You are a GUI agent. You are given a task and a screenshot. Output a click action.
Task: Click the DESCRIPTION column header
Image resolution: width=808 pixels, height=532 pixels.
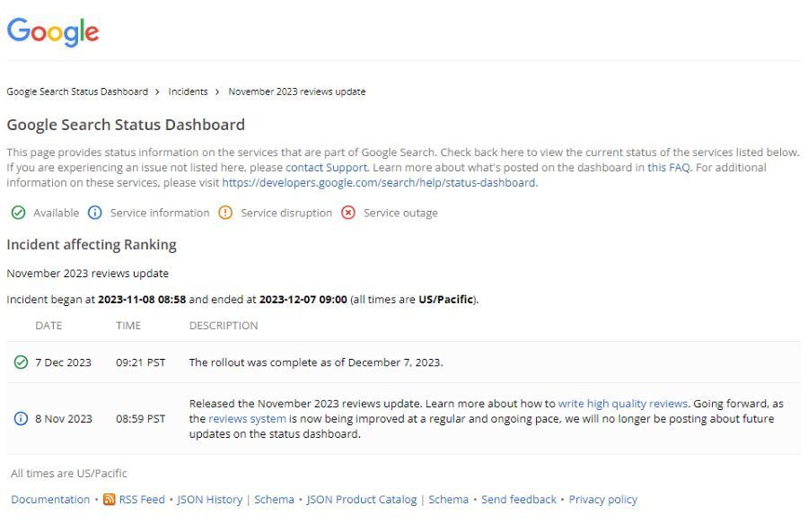[x=224, y=326]
